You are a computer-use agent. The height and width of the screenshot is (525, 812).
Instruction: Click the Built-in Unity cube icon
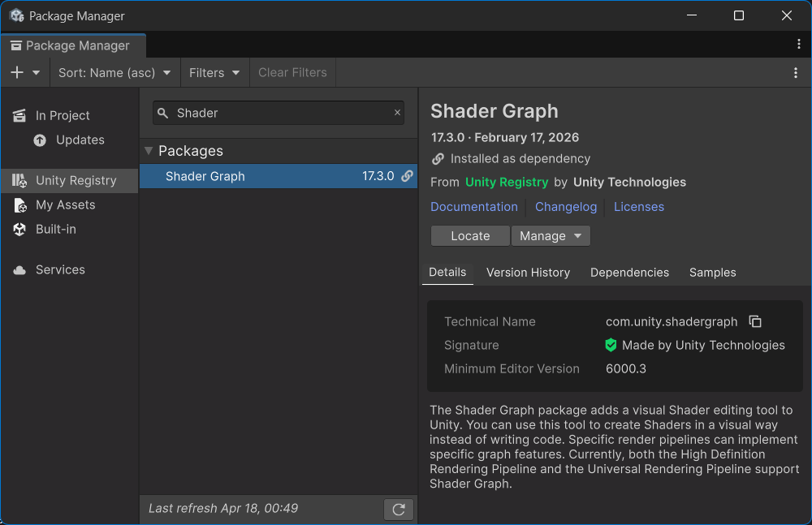pyautogui.click(x=19, y=229)
